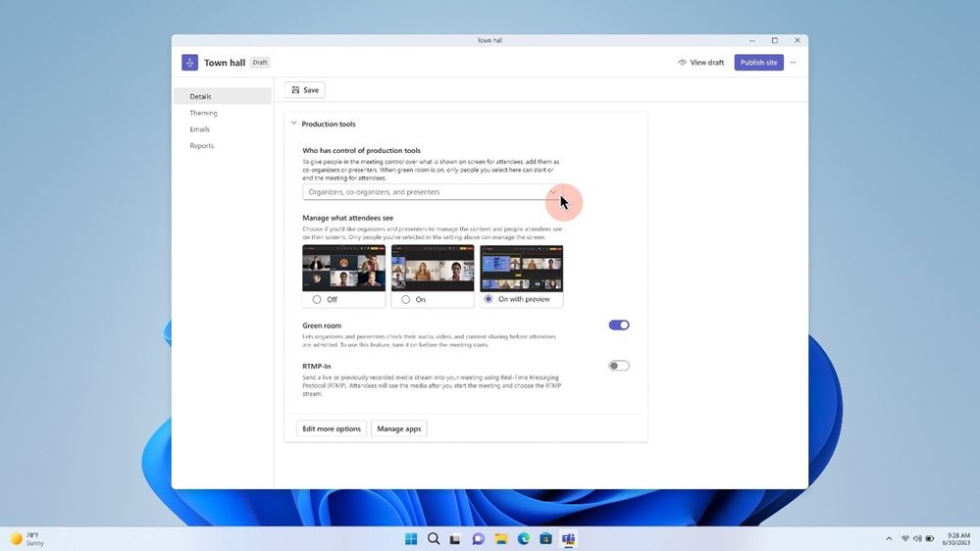Open the Reports tab

202,145
